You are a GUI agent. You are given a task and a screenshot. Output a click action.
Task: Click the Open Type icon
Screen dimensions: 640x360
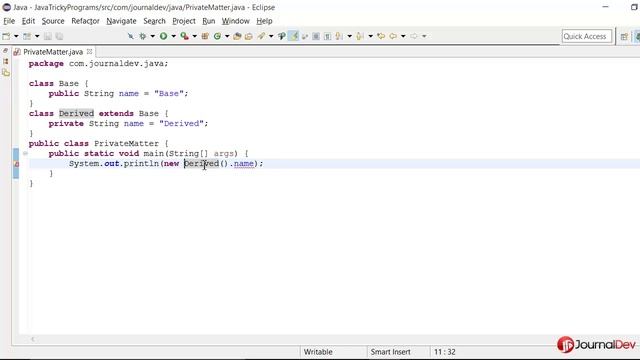(x=237, y=36)
